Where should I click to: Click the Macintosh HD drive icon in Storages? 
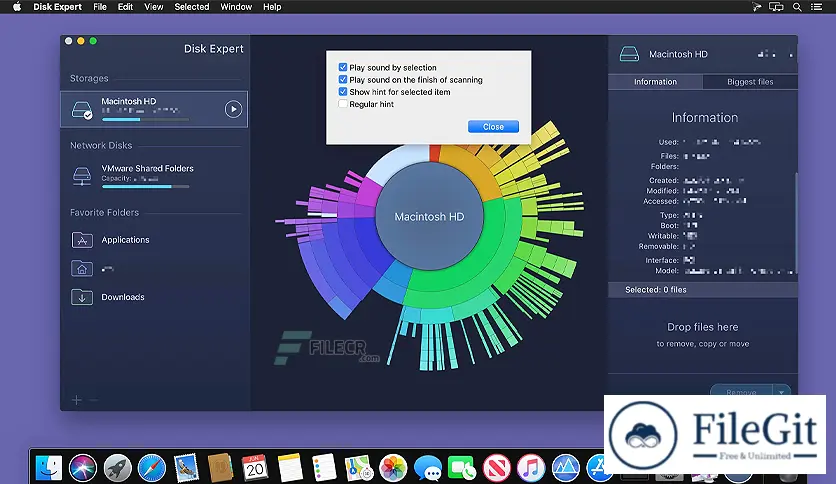click(x=82, y=110)
